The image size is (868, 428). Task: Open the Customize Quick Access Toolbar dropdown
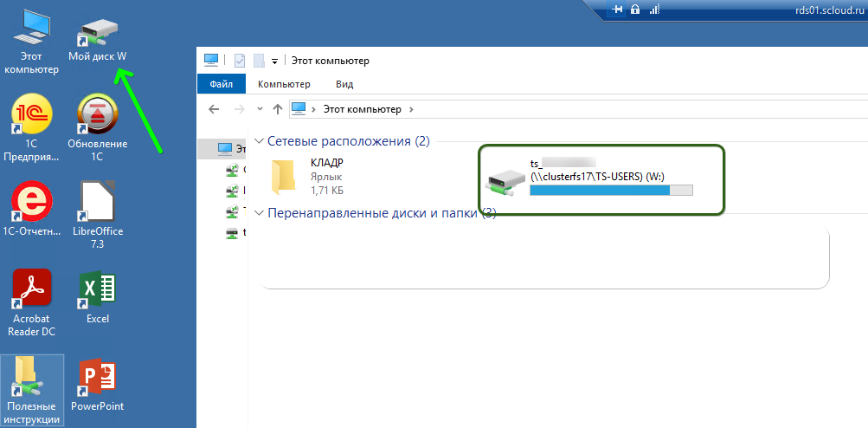274,61
